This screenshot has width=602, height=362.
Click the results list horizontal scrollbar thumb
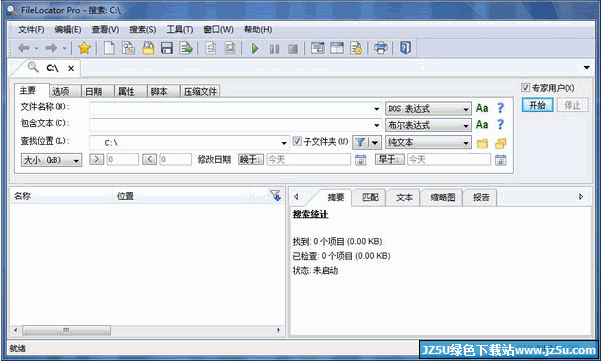coord(66,330)
